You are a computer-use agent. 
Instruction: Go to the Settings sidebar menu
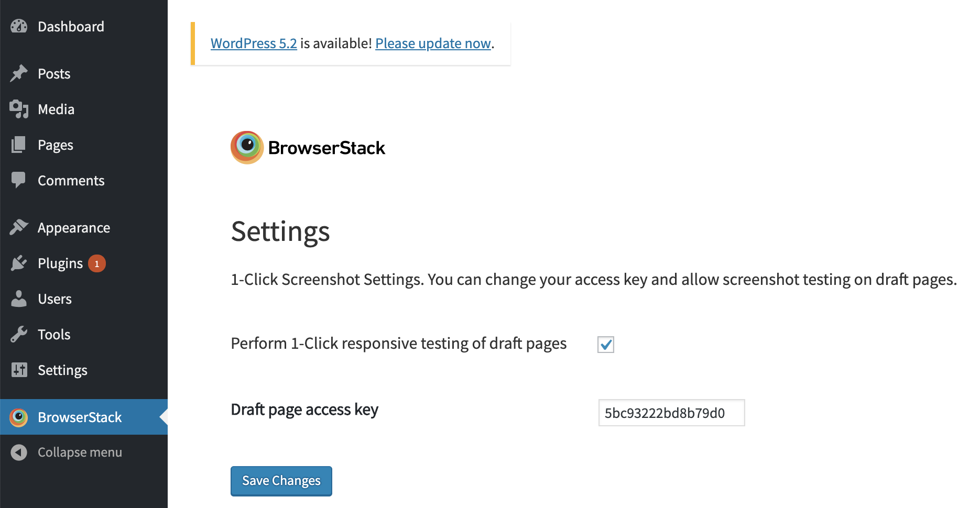(x=62, y=370)
